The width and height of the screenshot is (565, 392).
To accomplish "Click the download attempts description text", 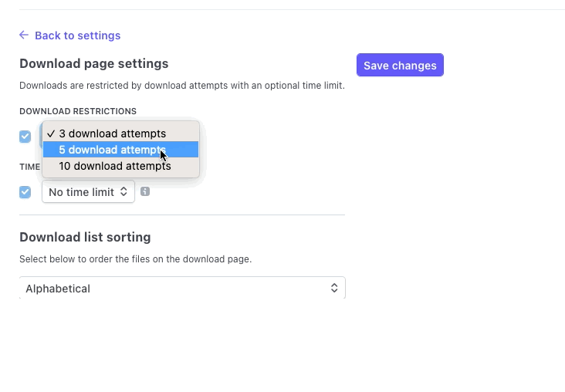I will pos(181,86).
